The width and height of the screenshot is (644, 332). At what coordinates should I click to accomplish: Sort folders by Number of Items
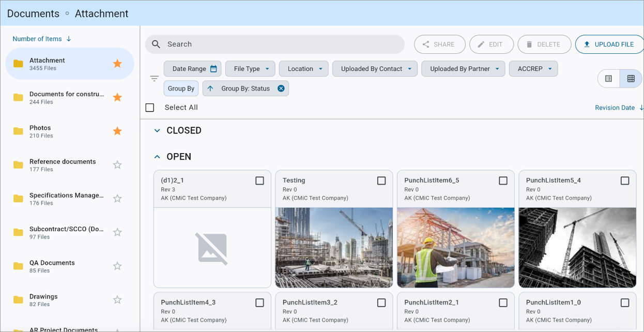coord(42,39)
